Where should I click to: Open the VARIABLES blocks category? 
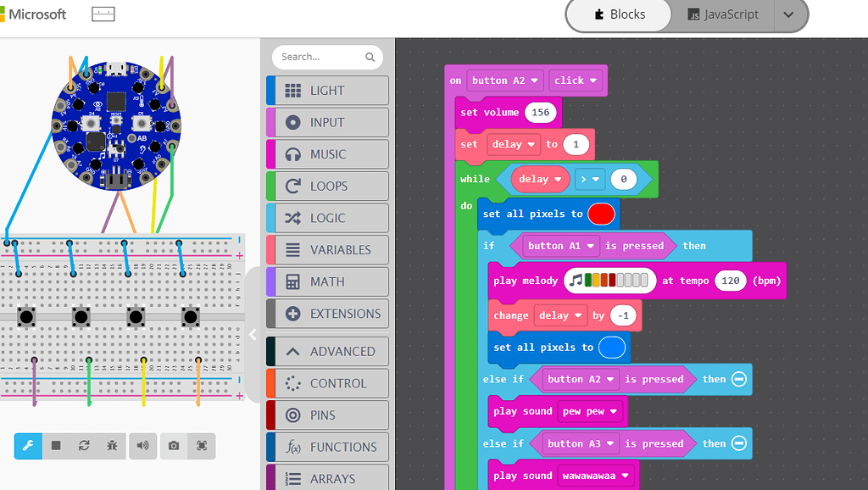pyautogui.click(x=328, y=250)
